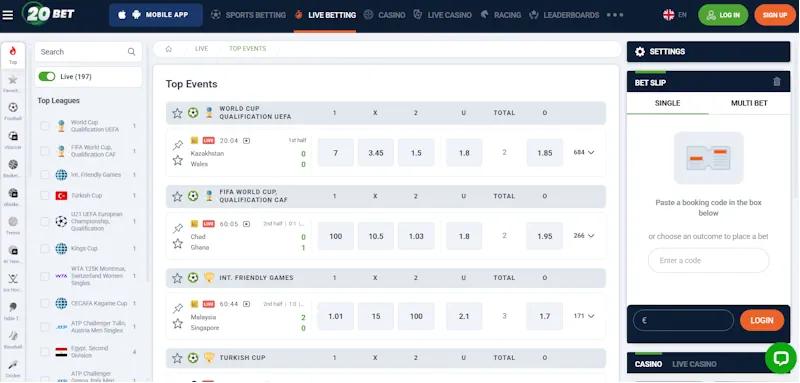Switch bet slip to Multi Bet tab
Viewport: 800px width, 383px height.
pyautogui.click(x=749, y=103)
